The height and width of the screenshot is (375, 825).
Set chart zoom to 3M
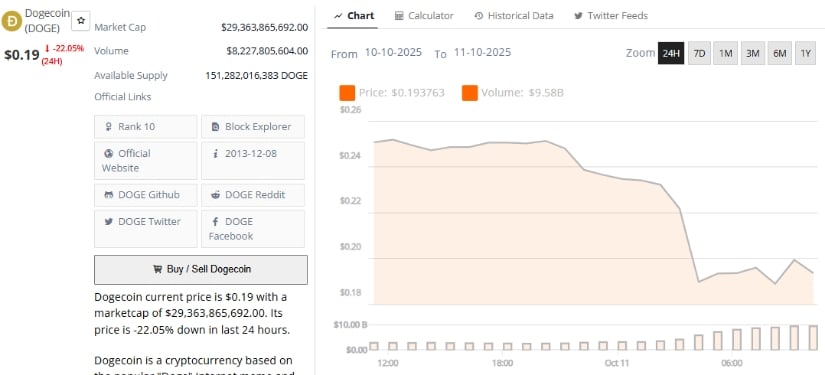(x=753, y=53)
